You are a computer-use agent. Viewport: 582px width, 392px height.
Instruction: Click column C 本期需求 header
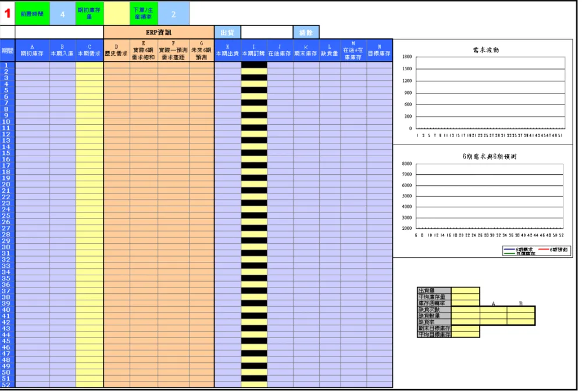point(89,51)
